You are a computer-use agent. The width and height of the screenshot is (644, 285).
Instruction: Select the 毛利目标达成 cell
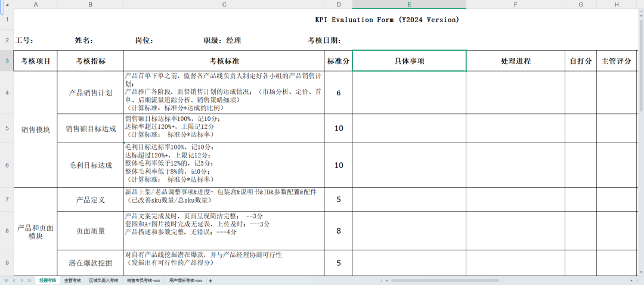click(x=91, y=165)
